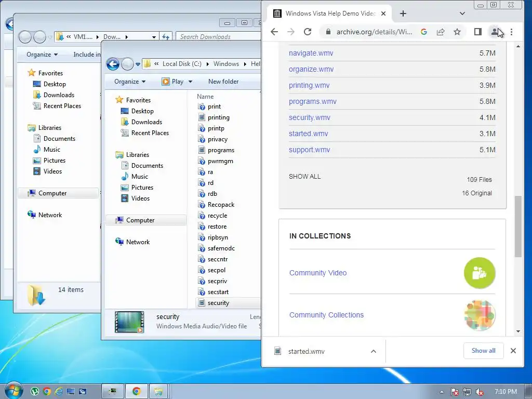Click the share page icon in Chrome
532x399 pixels.
(441, 32)
